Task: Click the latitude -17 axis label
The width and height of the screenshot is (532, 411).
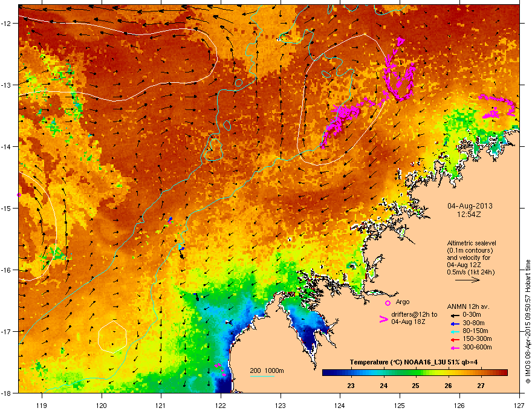Action: pyautogui.click(x=7, y=331)
